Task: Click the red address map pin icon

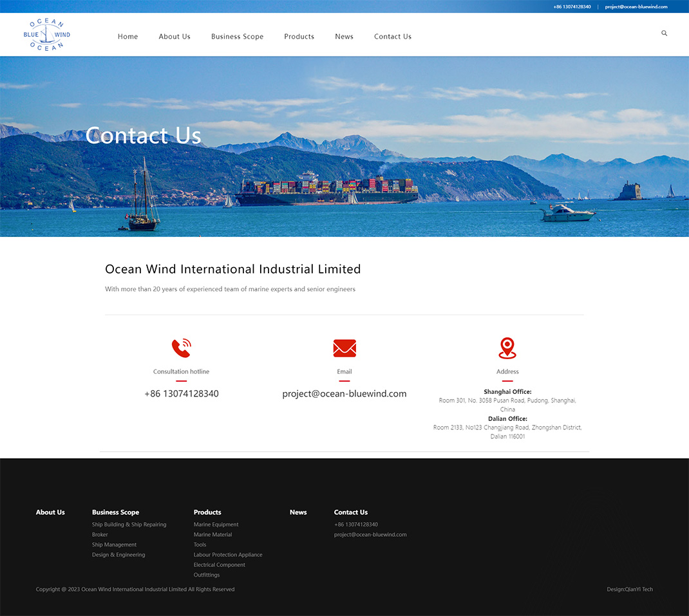Action: (507, 348)
